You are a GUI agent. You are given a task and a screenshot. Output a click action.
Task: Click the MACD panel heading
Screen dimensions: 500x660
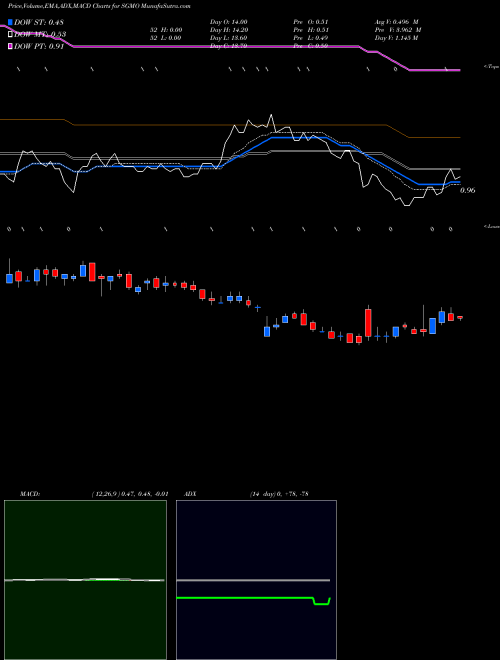click(30, 494)
